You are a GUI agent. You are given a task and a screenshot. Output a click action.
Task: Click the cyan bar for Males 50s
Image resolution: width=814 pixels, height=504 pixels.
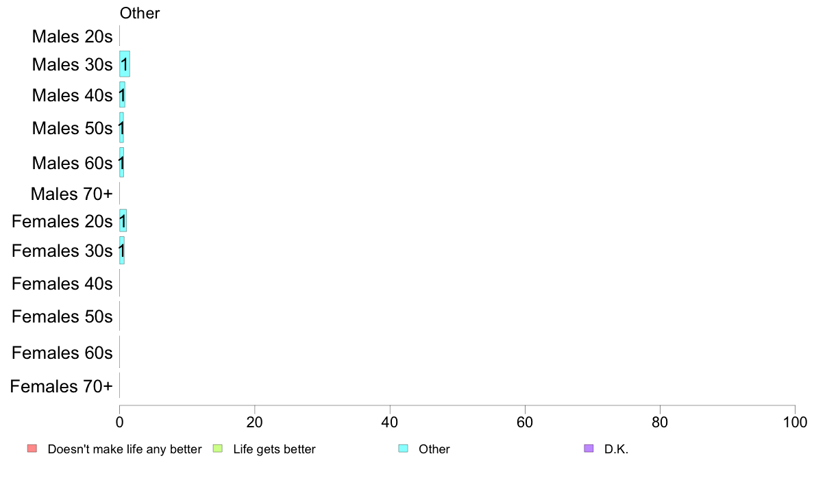121,127
